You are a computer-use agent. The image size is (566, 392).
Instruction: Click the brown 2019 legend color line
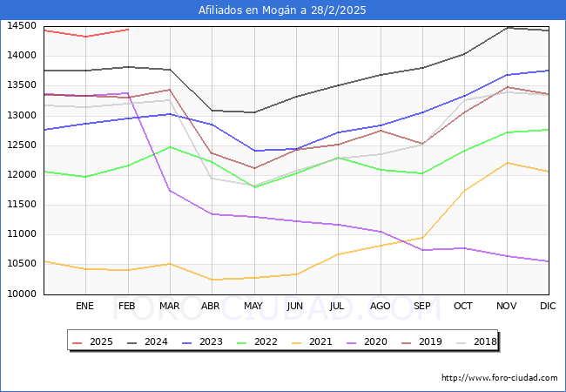click(x=407, y=342)
